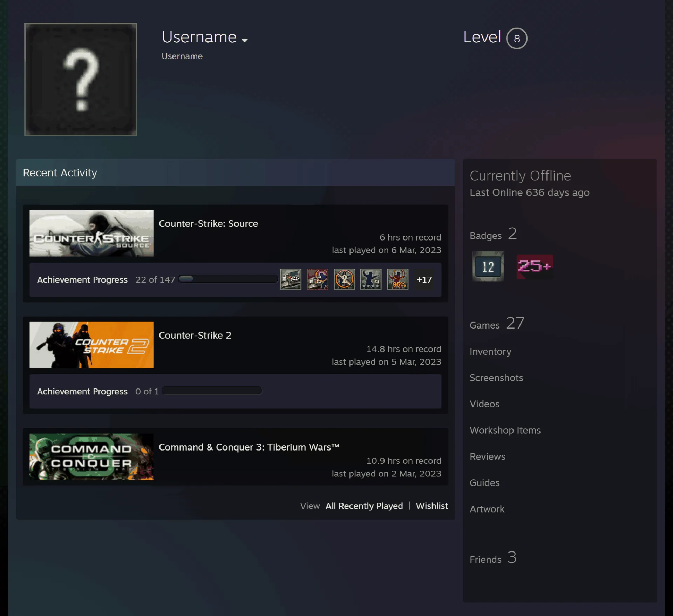Open the Videos link

[x=484, y=404]
